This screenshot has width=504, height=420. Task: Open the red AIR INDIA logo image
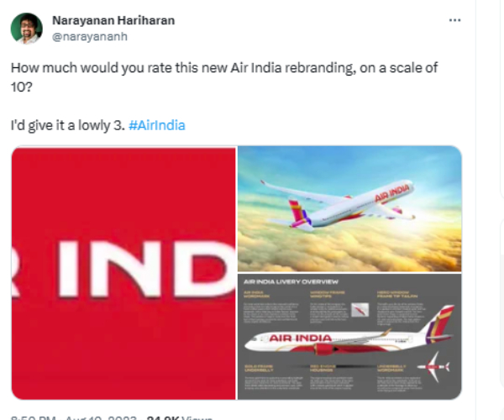(x=123, y=273)
